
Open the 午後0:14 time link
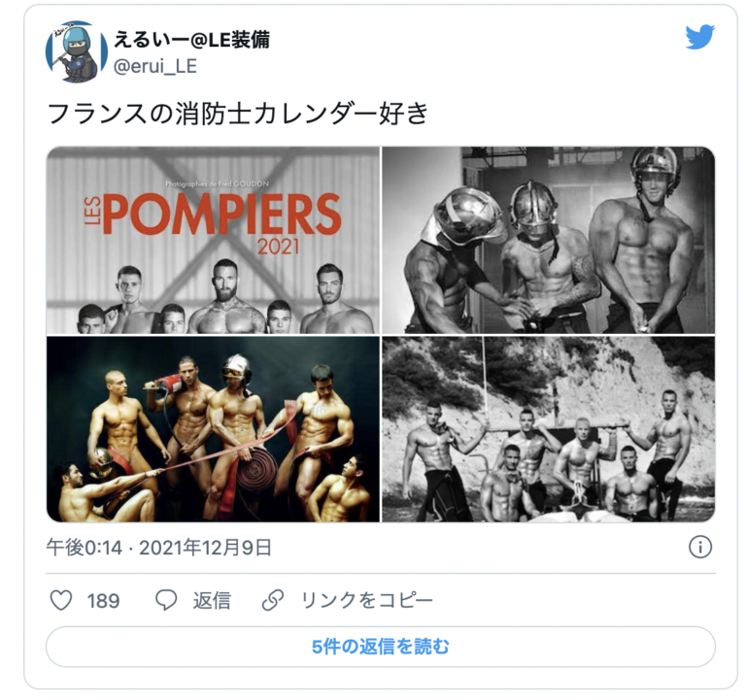pos(85,548)
